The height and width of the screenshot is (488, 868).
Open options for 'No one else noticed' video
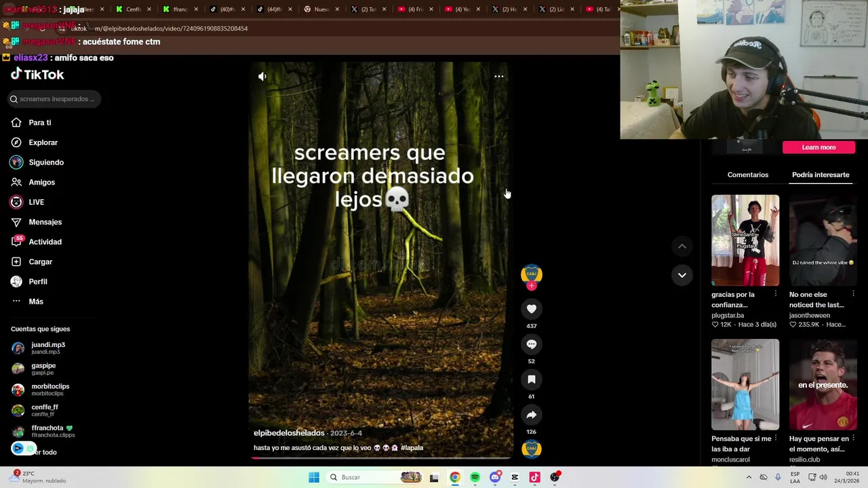(853, 294)
